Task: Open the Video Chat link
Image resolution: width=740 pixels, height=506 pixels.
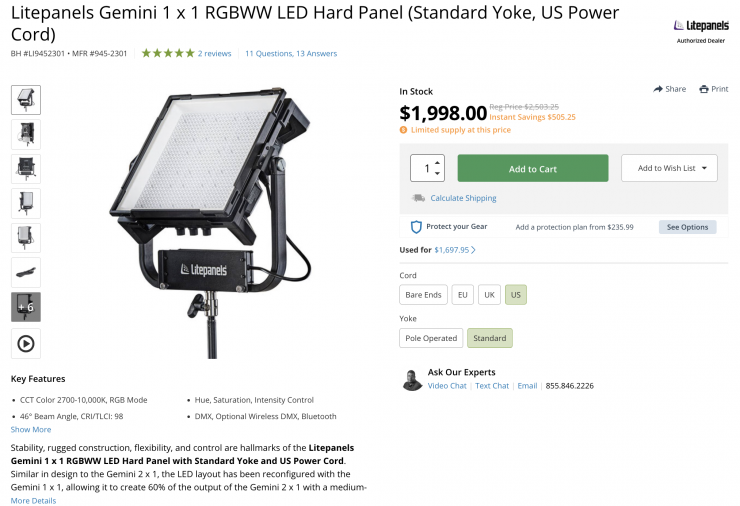Action: point(447,386)
